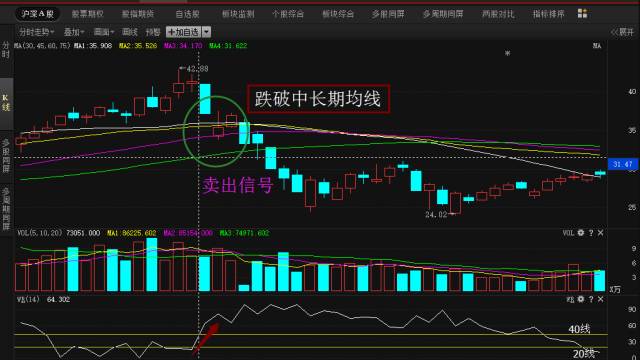This screenshot has height=360, width=640.
Task: Open the 指标排序 tab
Action: pos(548,14)
